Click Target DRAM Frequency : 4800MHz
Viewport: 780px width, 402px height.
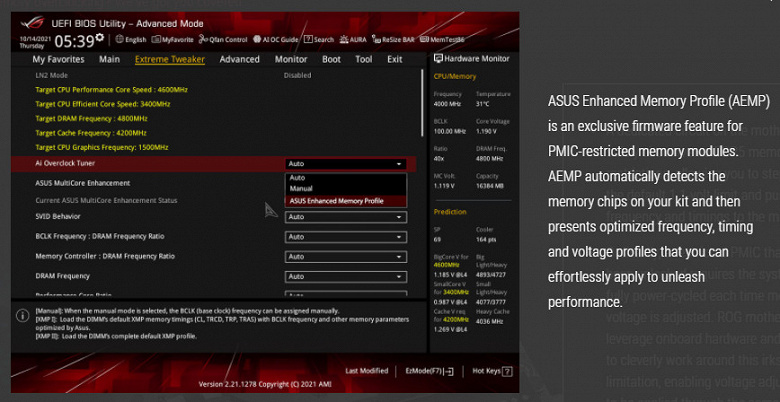(92, 119)
